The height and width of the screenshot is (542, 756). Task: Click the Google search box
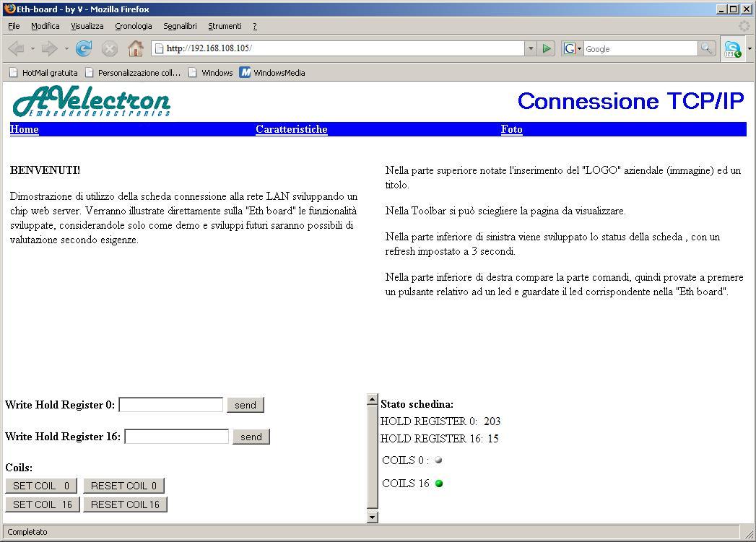[640, 48]
